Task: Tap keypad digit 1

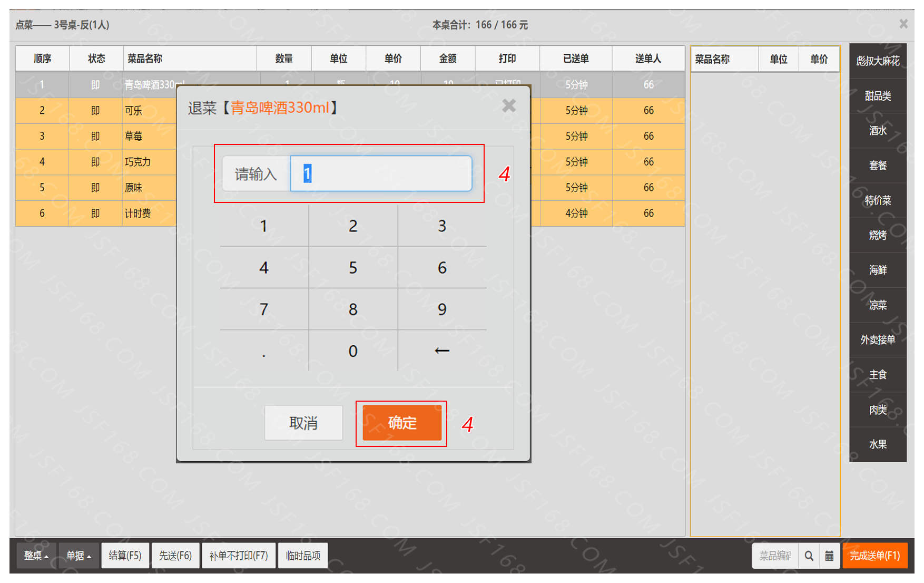Action: [264, 226]
